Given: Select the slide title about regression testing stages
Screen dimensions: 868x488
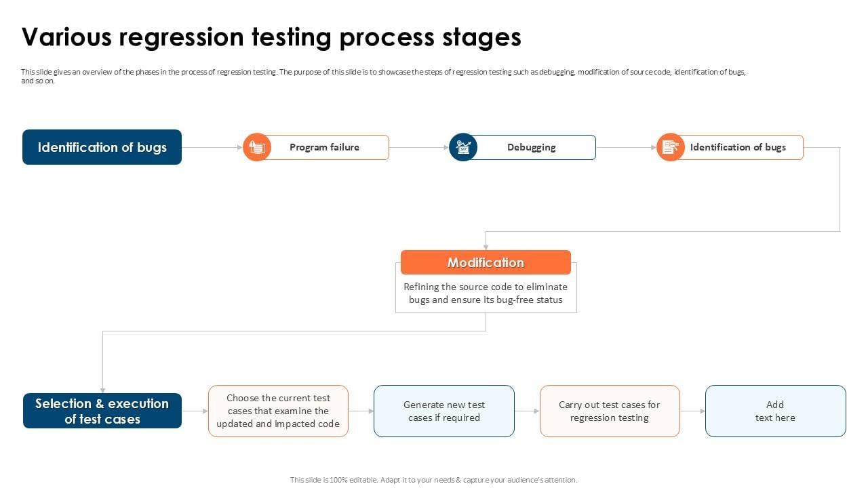Looking at the screenshot, I should pyautogui.click(x=271, y=37).
